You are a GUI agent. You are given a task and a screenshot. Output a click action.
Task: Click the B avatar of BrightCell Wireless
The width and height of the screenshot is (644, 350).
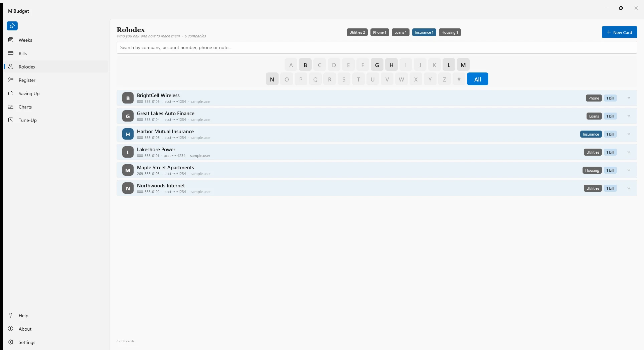(128, 98)
